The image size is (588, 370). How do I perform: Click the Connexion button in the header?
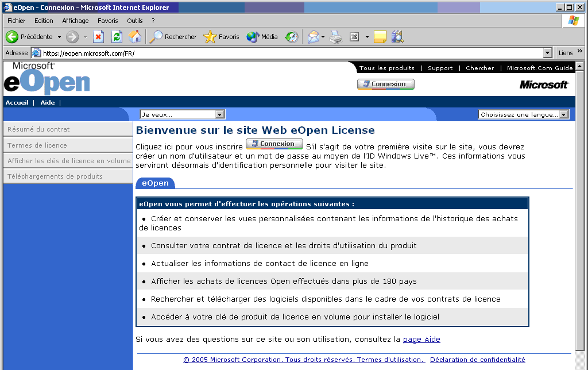[385, 84]
